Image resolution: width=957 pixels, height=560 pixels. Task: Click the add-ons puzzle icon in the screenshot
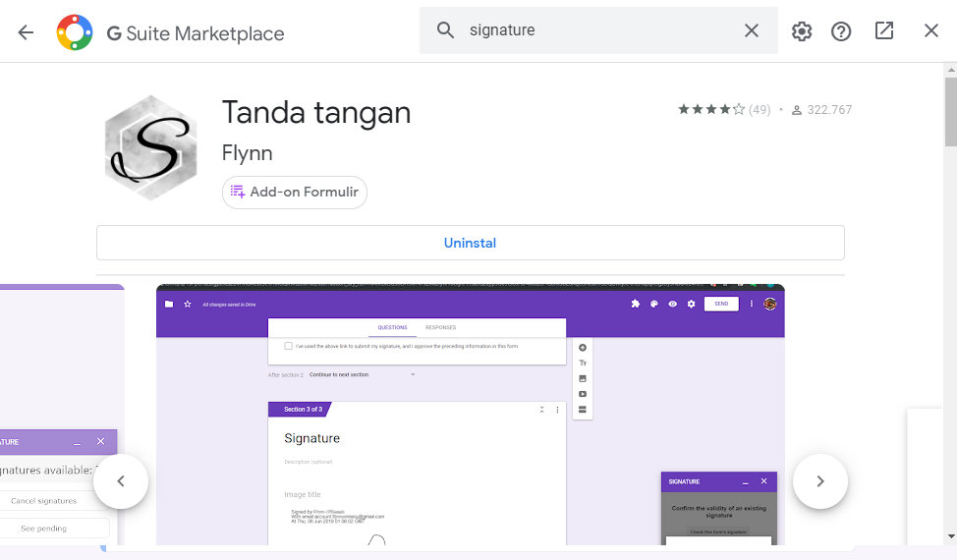click(x=636, y=304)
